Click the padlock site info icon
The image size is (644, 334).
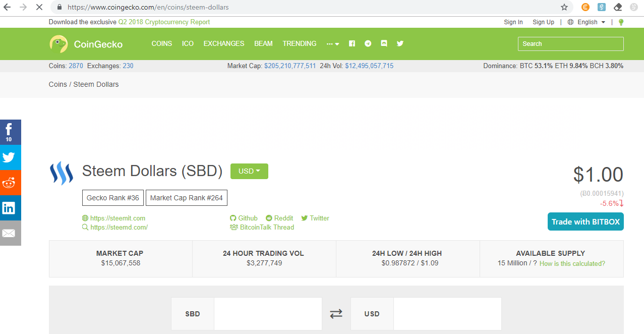coord(60,8)
